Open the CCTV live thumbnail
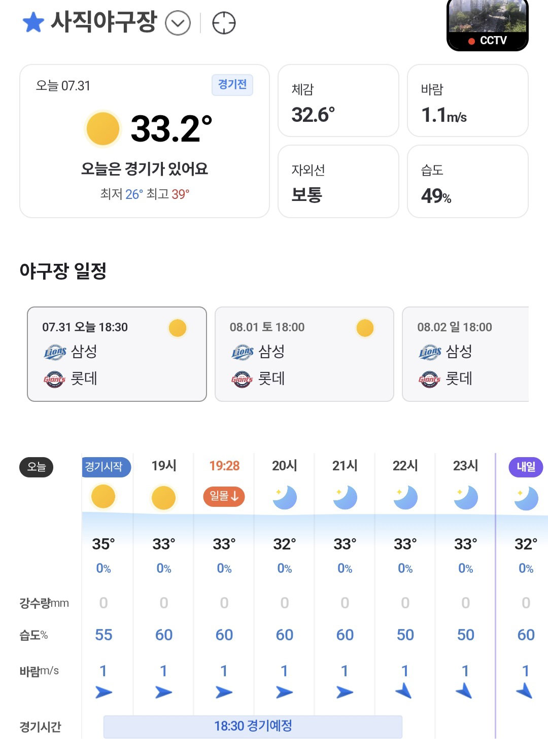Viewport: 548px width, 756px height. coord(488,24)
